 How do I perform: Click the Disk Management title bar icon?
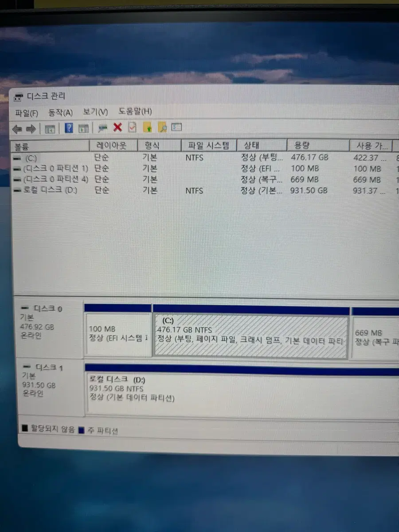[19, 97]
